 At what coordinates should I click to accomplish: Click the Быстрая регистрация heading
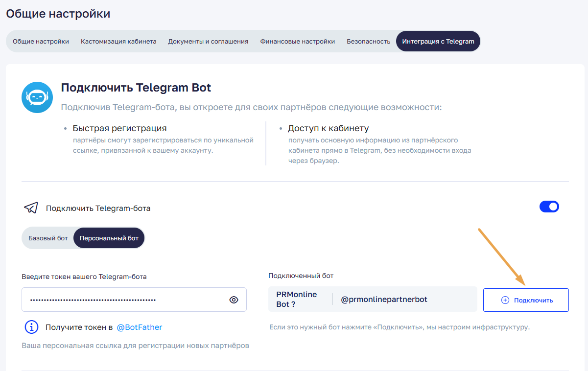click(x=119, y=128)
